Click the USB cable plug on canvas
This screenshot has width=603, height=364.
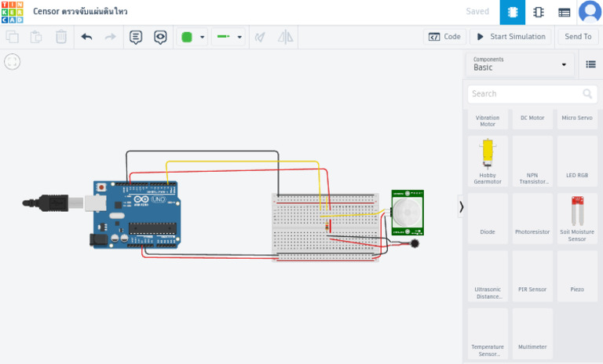coord(53,202)
